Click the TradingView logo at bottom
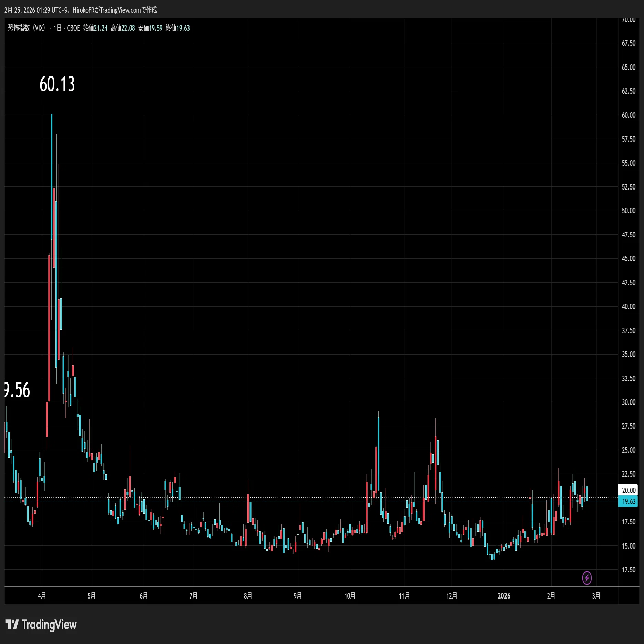 coord(41,625)
